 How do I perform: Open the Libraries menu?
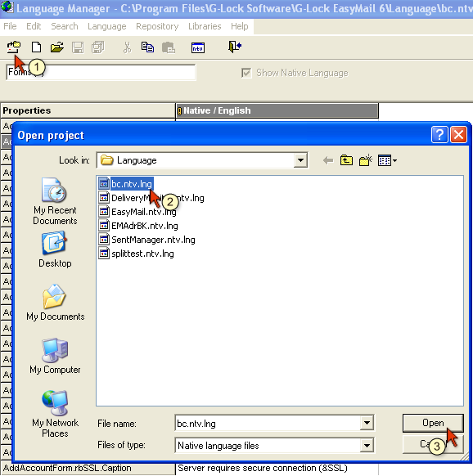[205, 26]
